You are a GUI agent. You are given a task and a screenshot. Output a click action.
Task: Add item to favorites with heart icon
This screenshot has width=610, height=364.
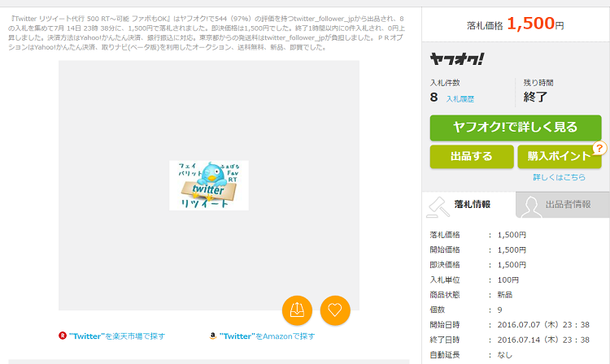[x=334, y=310]
